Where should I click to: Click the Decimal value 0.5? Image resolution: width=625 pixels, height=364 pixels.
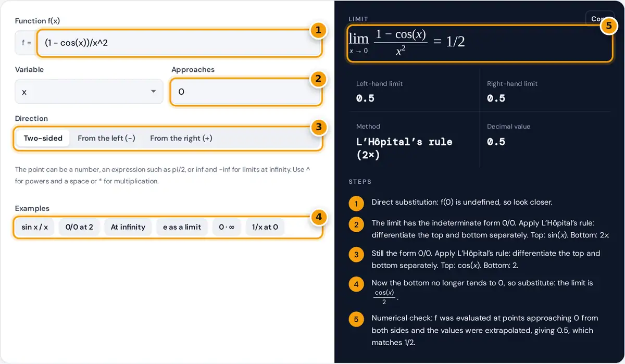point(496,142)
